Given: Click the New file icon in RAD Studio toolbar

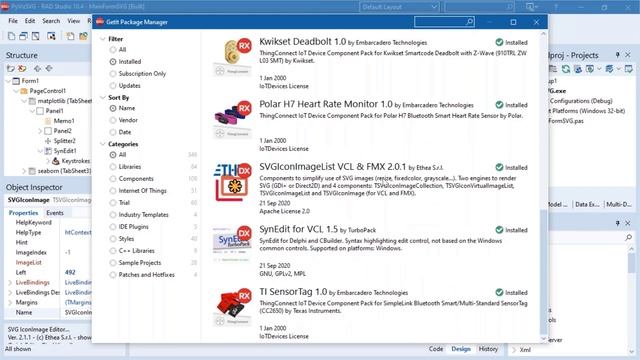Looking at the screenshot, I should [11, 36].
